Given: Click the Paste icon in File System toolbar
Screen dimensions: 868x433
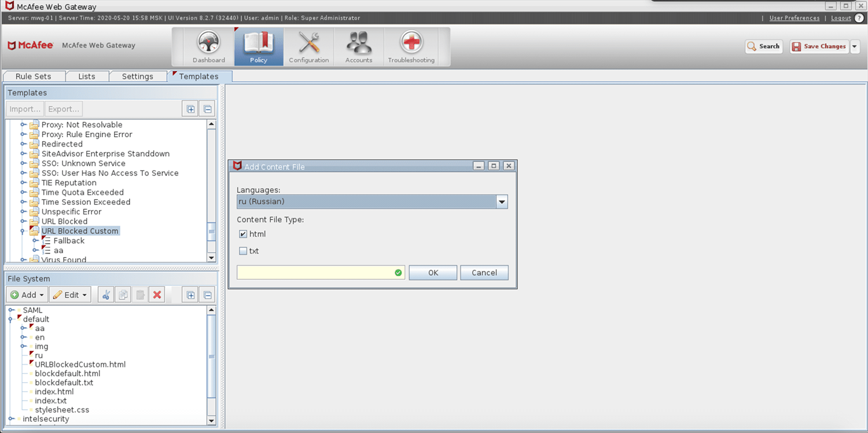Looking at the screenshot, I should tap(139, 295).
